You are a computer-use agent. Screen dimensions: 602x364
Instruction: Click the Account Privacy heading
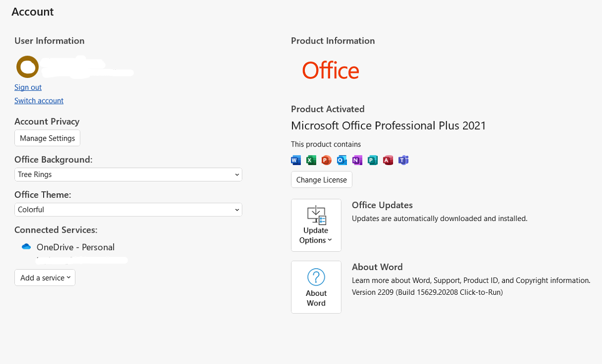point(47,122)
